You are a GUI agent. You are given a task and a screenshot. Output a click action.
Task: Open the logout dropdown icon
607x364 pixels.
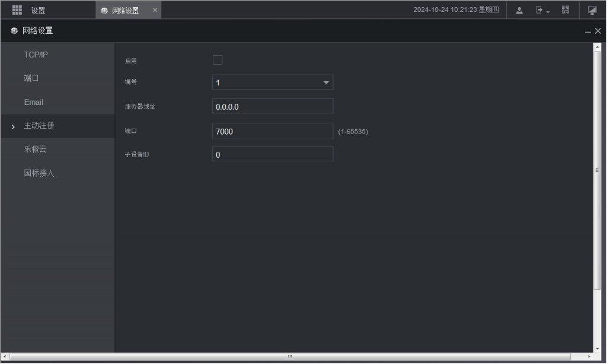[542, 10]
